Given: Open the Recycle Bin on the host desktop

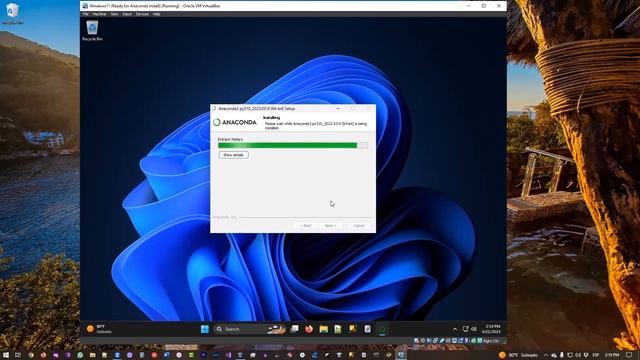Looking at the screenshot, I should coord(12,13).
